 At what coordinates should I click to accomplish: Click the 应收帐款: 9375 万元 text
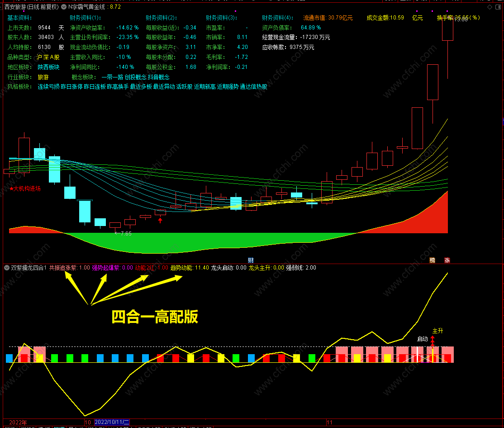(x=288, y=47)
